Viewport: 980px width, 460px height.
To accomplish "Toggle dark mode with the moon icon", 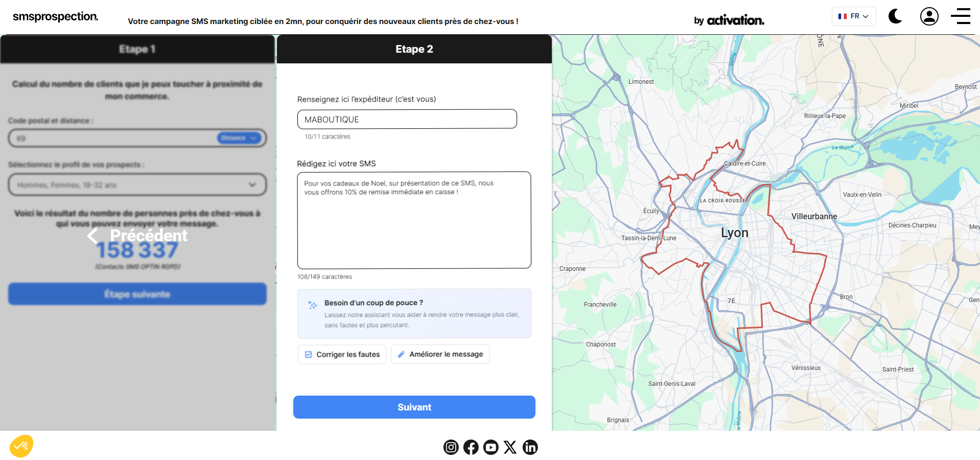I will coord(895,16).
